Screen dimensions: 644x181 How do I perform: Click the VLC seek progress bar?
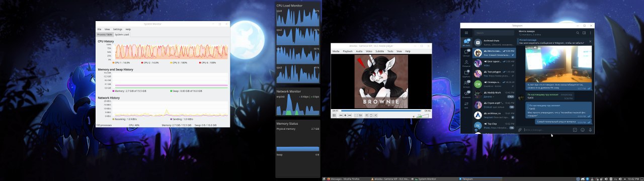click(x=381, y=111)
